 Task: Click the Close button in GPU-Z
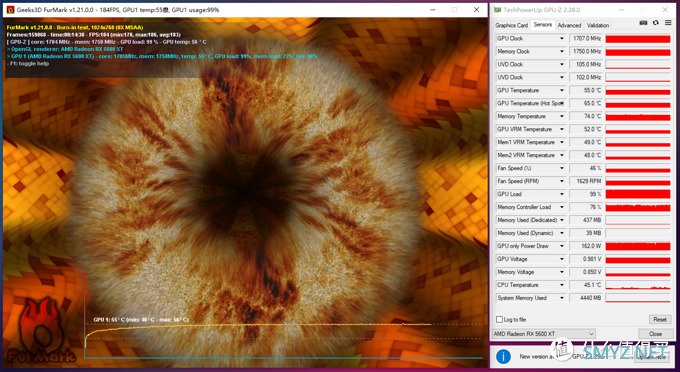pos(655,334)
